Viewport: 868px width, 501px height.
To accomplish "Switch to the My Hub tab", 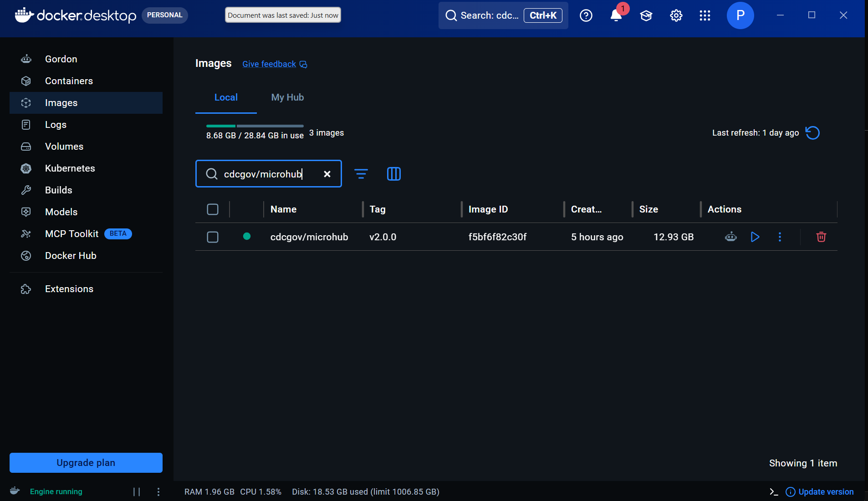I will pyautogui.click(x=287, y=97).
